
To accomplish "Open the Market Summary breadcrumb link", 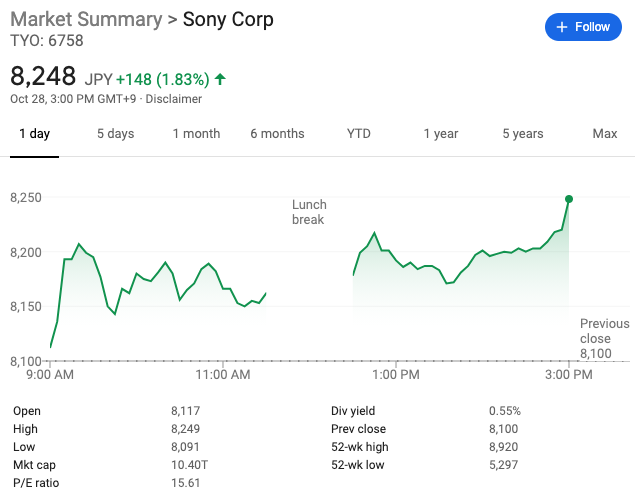I will tap(86, 19).
